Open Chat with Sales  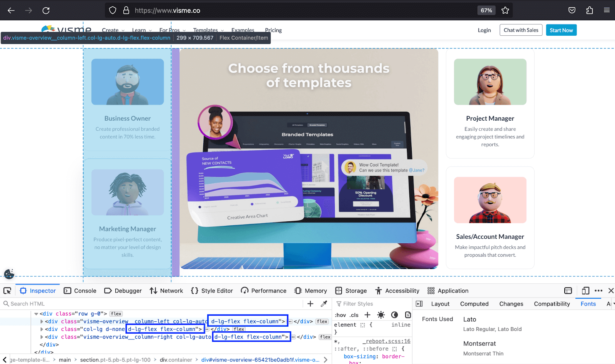[x=520, y=30]
